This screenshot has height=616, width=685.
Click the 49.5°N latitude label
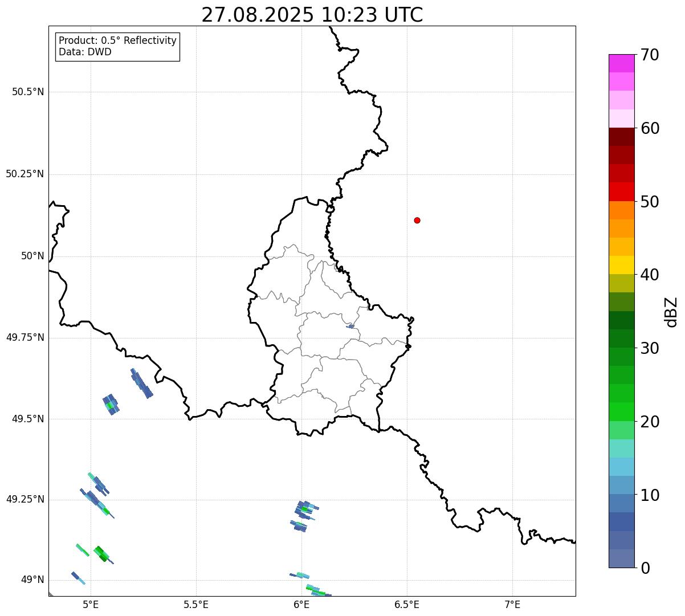tap(28, 419)
